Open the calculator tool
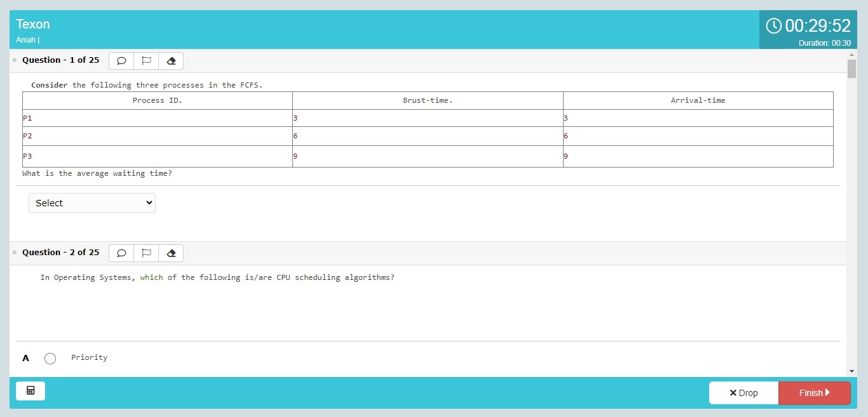868x417 pixels. tap(31, 391)
